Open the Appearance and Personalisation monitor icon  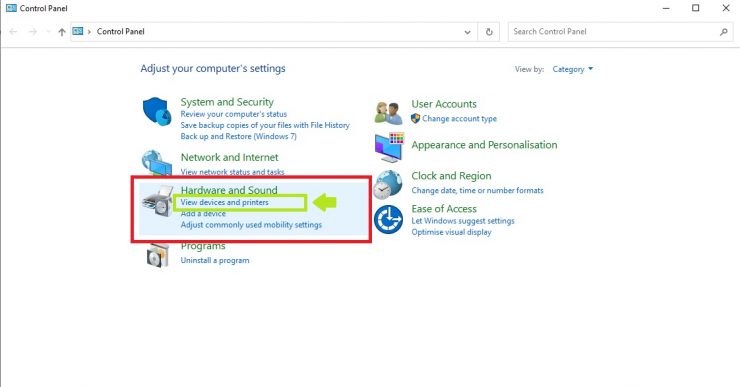click(x=389, y=147)
